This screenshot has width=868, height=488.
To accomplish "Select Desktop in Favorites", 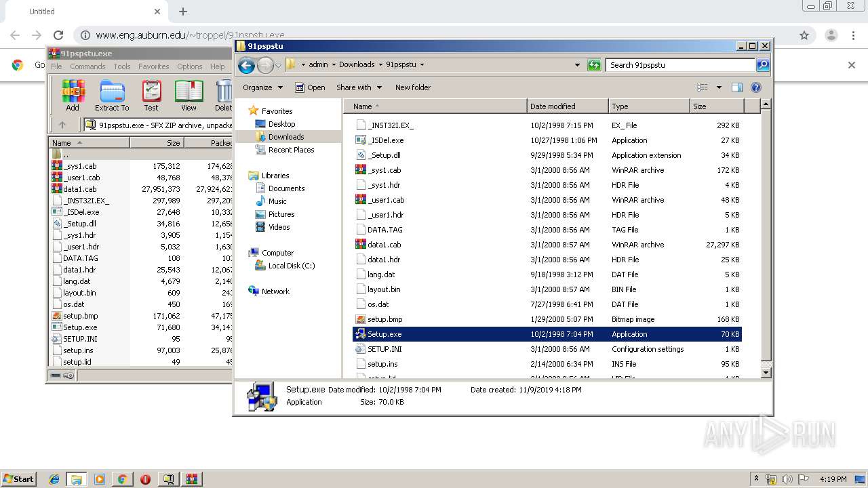I will (281, 124).
